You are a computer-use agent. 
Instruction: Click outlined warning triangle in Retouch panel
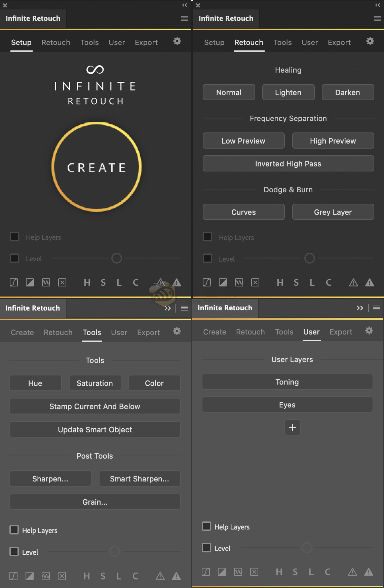click(353, 282)
